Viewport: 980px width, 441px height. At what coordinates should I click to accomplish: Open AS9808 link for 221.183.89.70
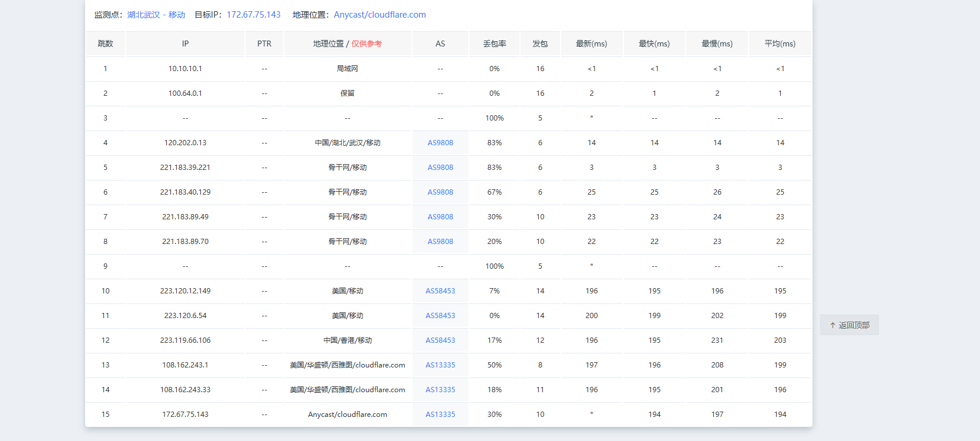point(441,242)
